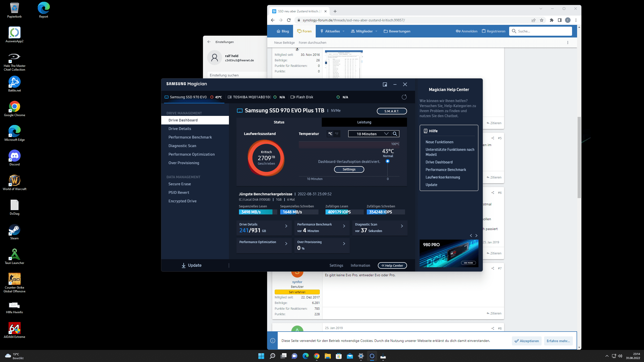Click the share icon of post #7
Screen dimensions: 644x362
[x=493, y=268]
